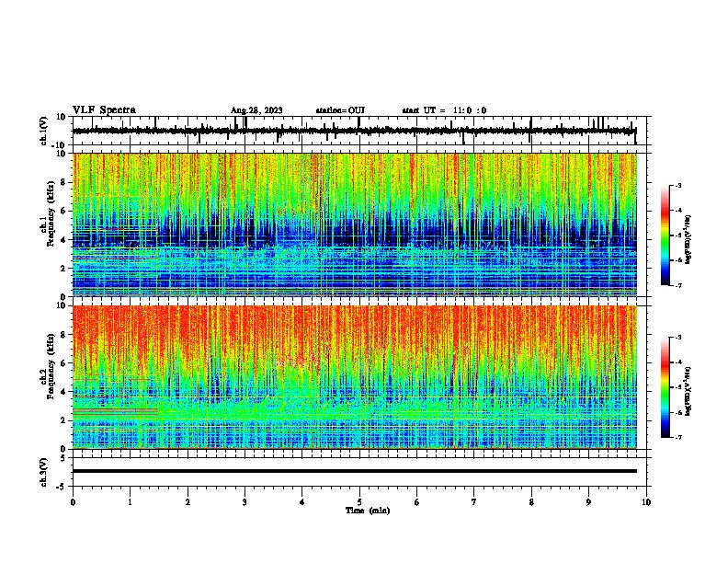Click the "8" tick on ch.1 frequency axis
Screen dimensions: 728x563
[63, 182]
